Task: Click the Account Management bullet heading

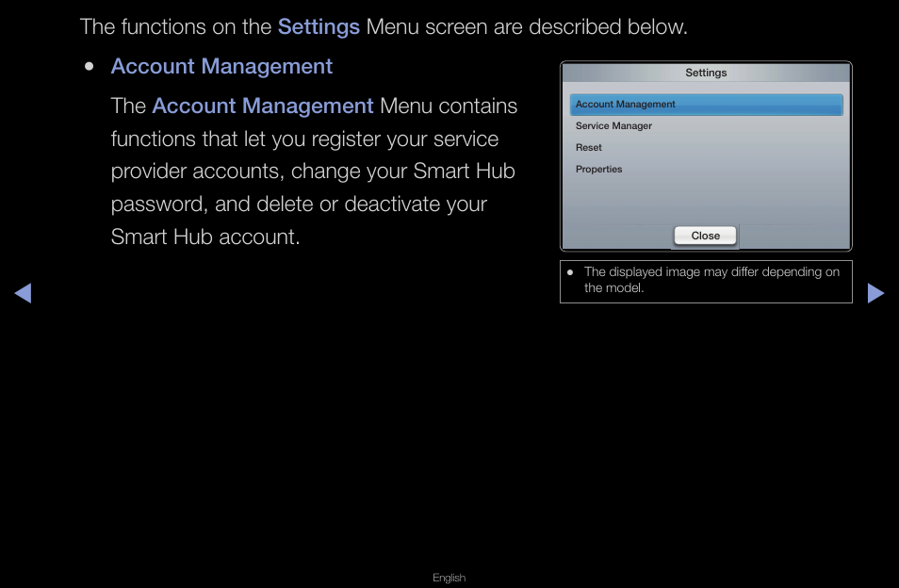Action: coord(221,67)
